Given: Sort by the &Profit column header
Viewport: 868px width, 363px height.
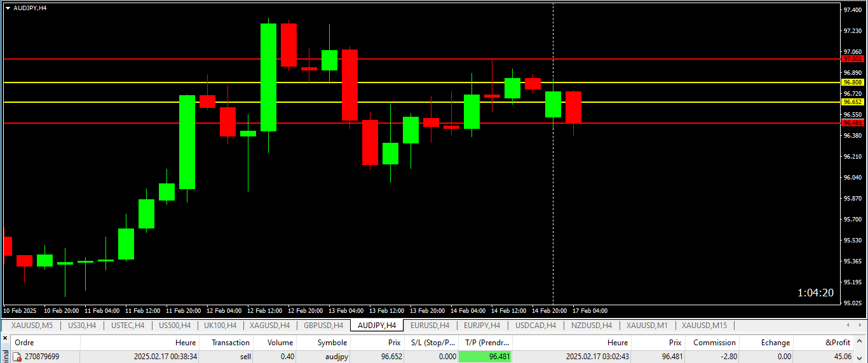Looking at the screenshot, I should pos(823,343).
